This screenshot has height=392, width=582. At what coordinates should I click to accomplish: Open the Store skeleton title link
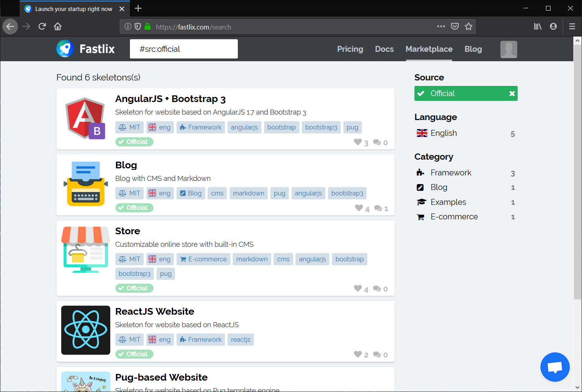tap(128, 231)
